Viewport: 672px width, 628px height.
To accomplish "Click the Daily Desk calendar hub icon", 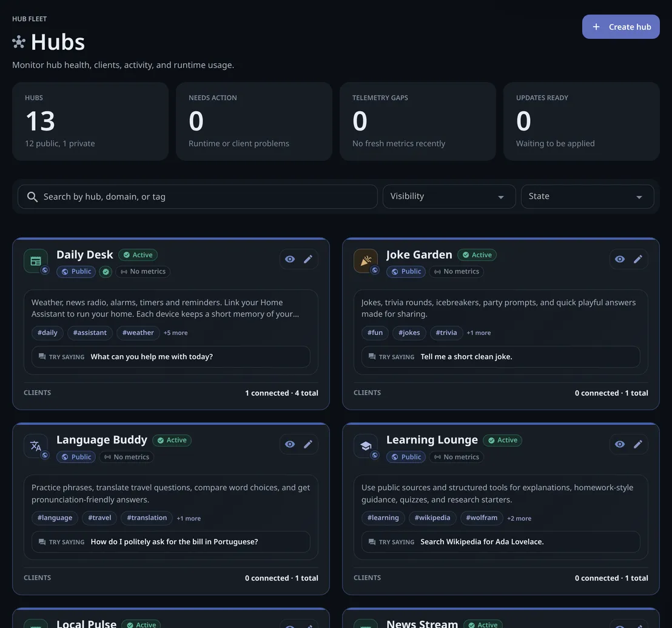I will (x=36, y=261).
